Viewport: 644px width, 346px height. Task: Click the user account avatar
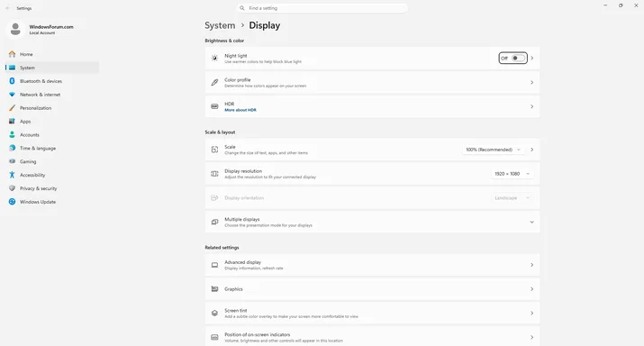(15, 29)
